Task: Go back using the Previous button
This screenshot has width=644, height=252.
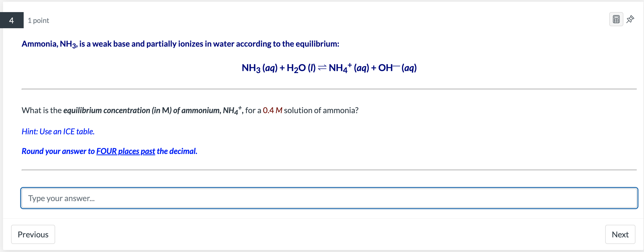Action: 33,234
